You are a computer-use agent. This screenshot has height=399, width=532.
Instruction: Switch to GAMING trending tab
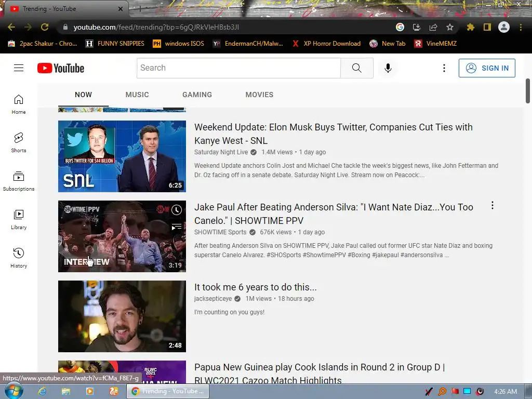[197, 95]
